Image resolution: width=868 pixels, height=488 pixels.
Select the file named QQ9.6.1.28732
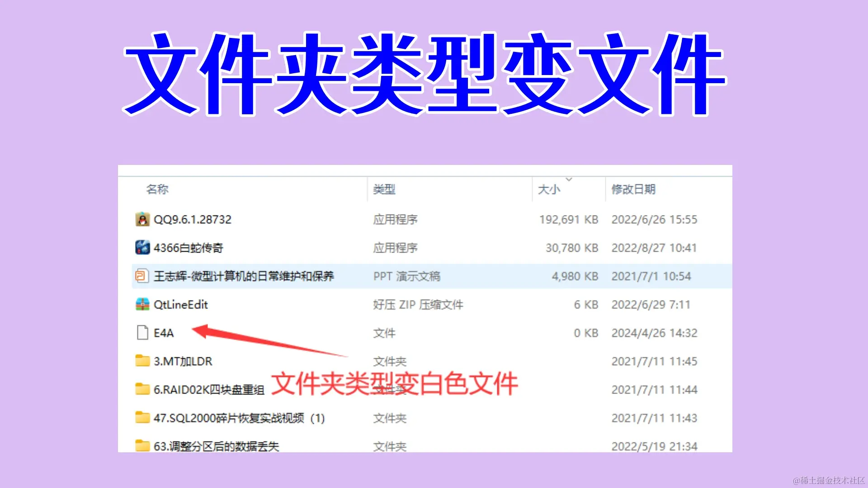click(193, 220)
